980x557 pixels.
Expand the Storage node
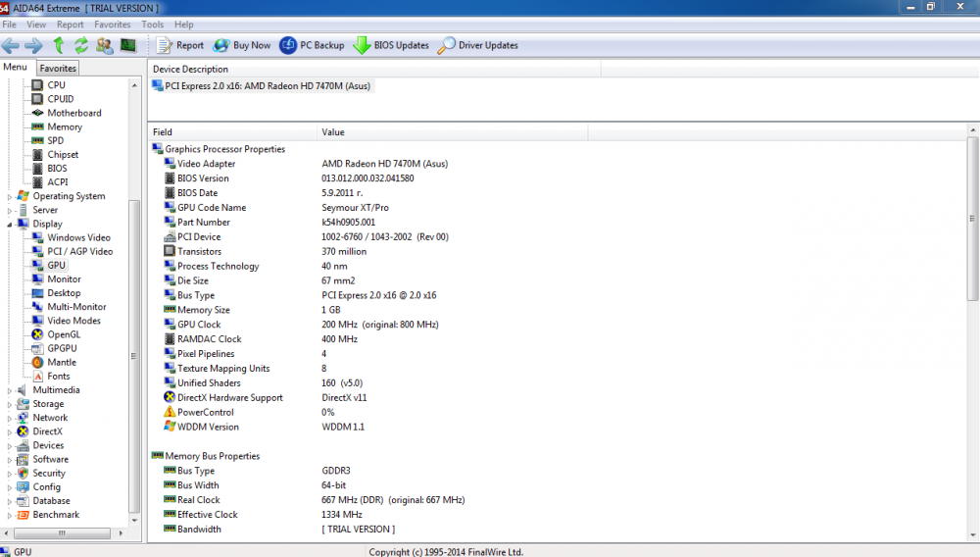(x=10, y=404)
